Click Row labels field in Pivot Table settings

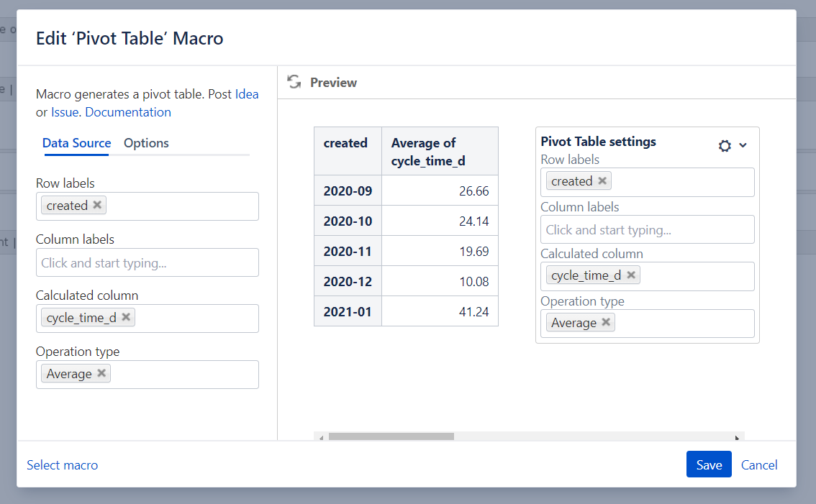pos(648,182)
